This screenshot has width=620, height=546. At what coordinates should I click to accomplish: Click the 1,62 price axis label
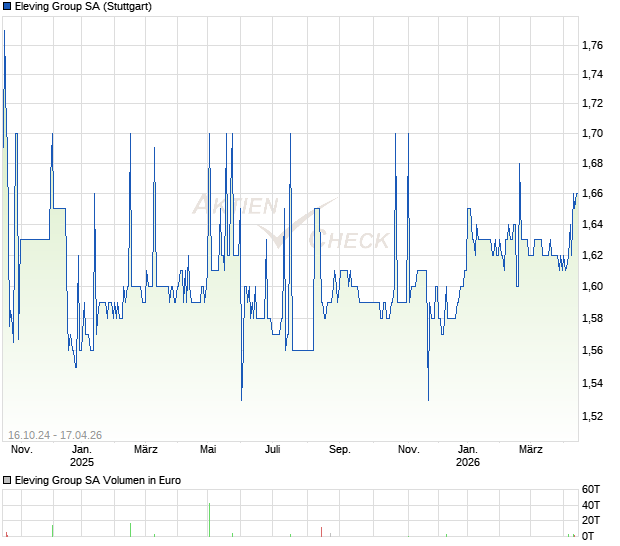[592, 255]
